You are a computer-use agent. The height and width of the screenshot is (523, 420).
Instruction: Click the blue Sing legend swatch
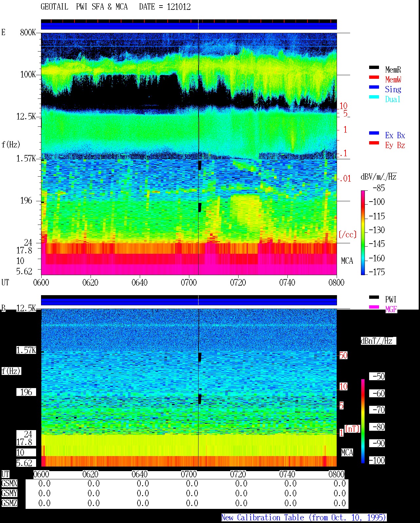click(374, 87)
